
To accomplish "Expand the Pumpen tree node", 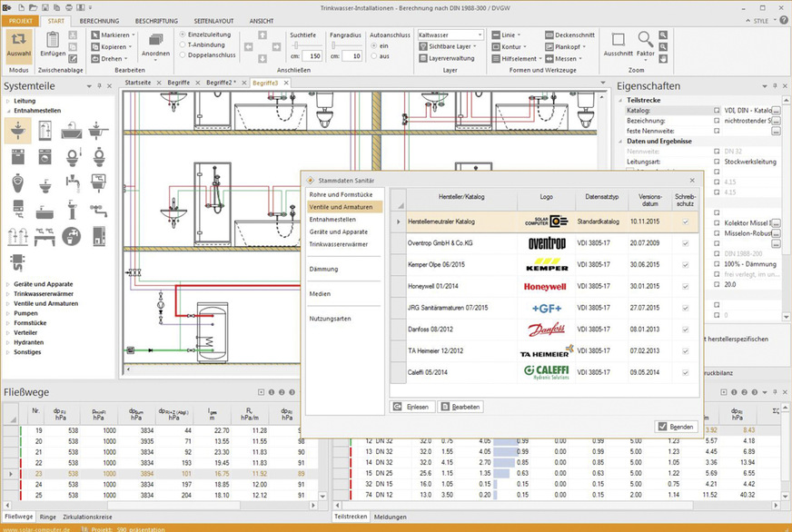I will [x=8, y=312].
